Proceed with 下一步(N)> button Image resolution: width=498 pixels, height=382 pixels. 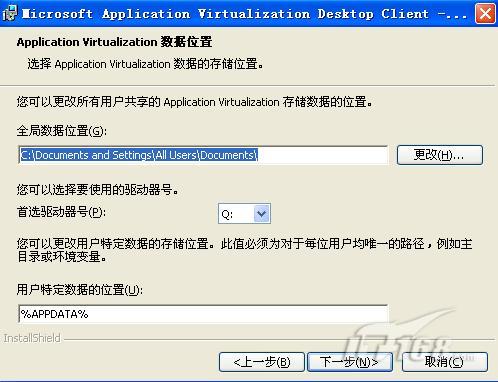pyautogui.click(x=350, y=362)
